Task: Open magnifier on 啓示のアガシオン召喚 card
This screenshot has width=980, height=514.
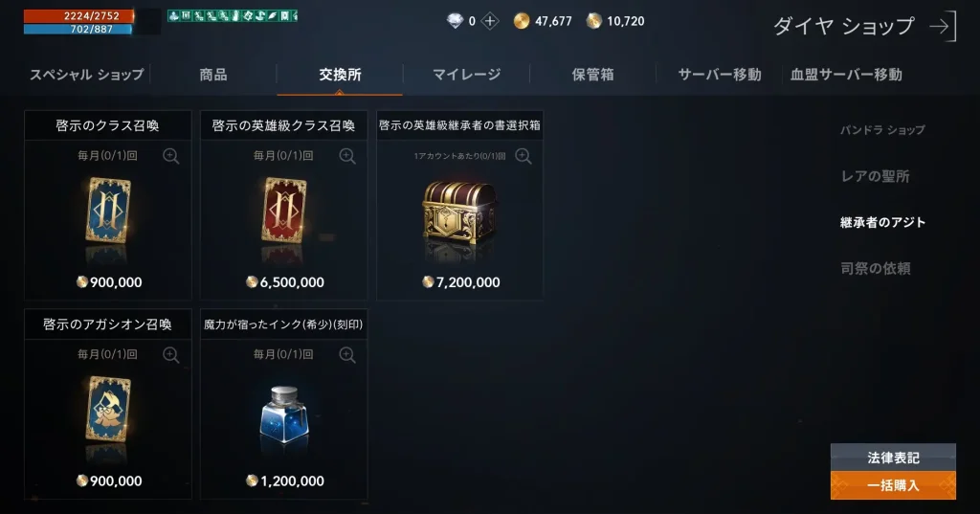Action: tap(171, 354)
